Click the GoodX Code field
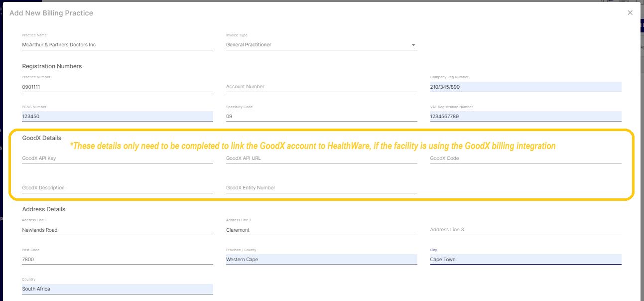 point(525,158)
